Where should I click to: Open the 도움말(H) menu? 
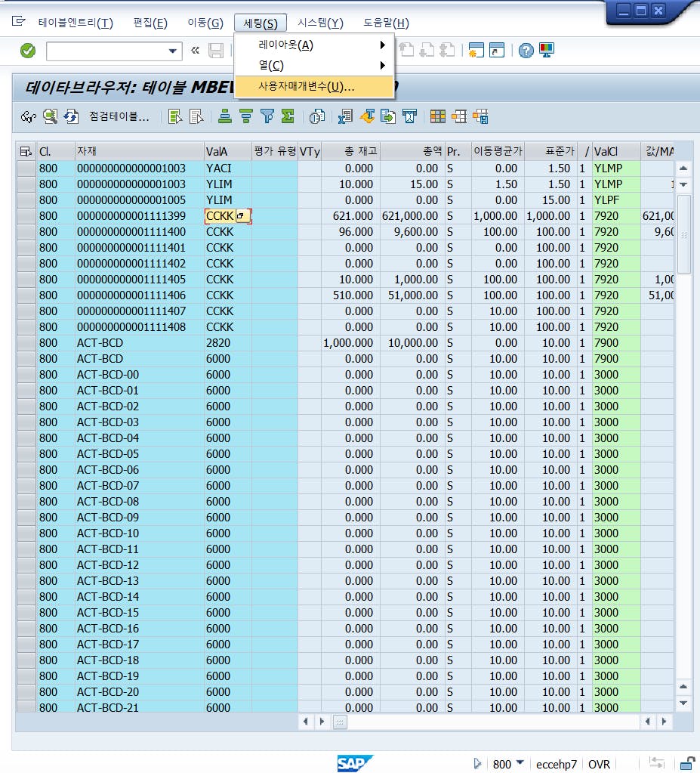point(386,23)
